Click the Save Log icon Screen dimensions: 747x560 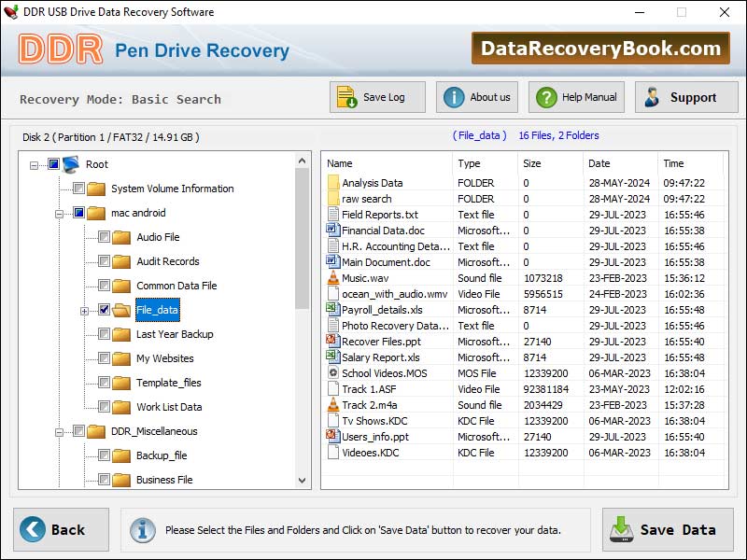345,96
